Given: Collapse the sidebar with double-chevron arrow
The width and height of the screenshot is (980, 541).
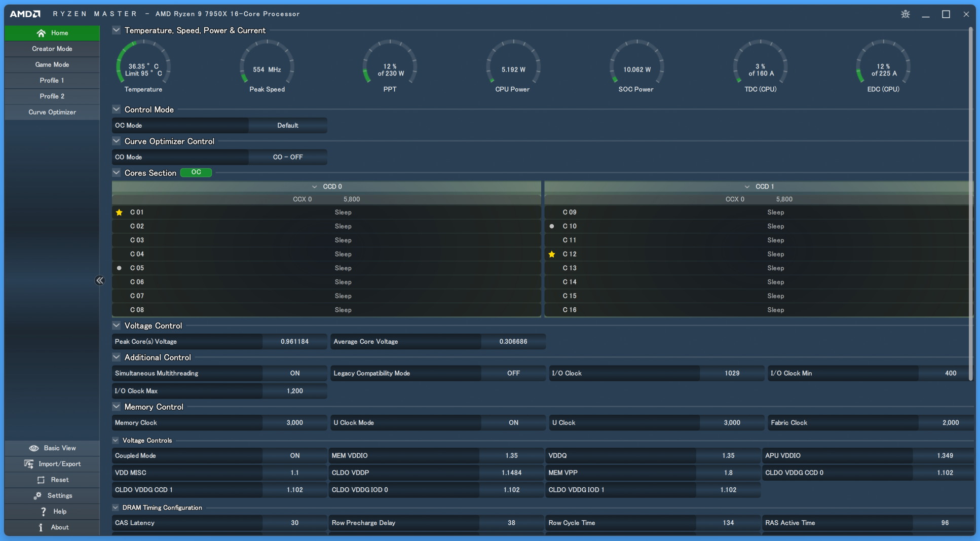Looking at the screenshot, I should [100, 280].
